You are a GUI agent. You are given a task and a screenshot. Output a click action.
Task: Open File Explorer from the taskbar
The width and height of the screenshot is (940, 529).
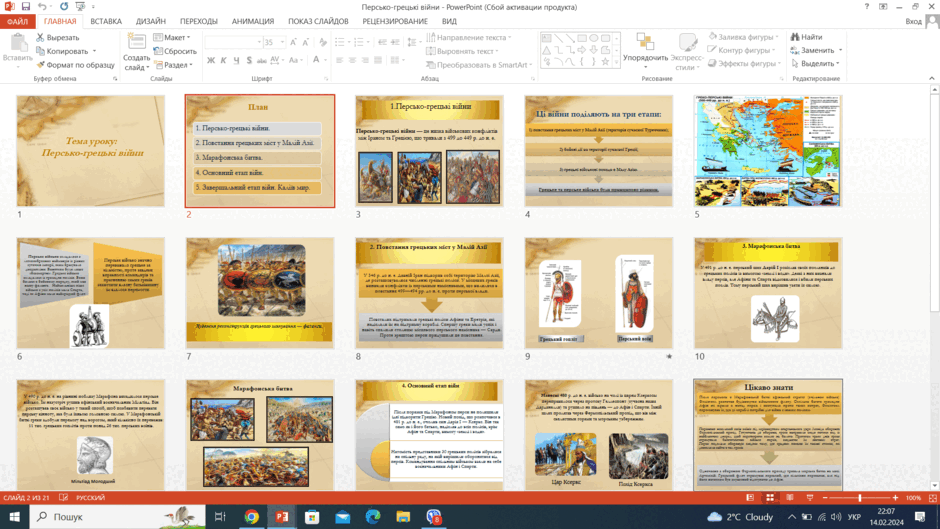(403, 516)
